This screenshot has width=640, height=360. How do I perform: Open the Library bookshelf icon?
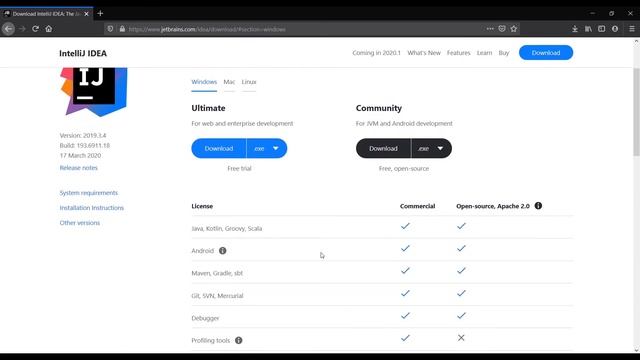(588, 29)
